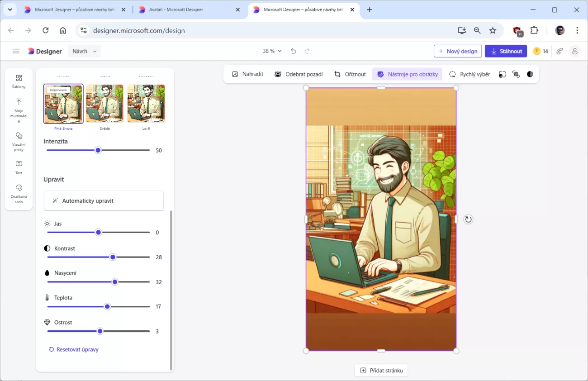Click Resetovat úpravy link

coord(74,349)
